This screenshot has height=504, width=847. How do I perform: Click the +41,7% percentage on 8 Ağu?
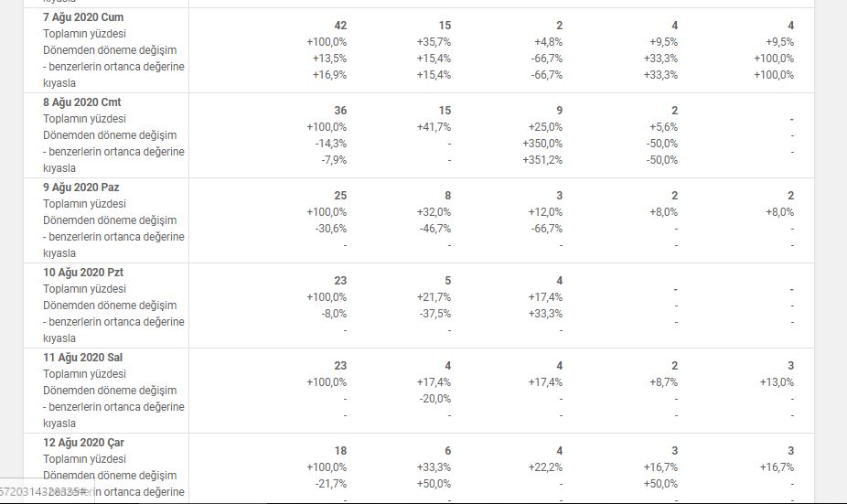tap(434, 127)
